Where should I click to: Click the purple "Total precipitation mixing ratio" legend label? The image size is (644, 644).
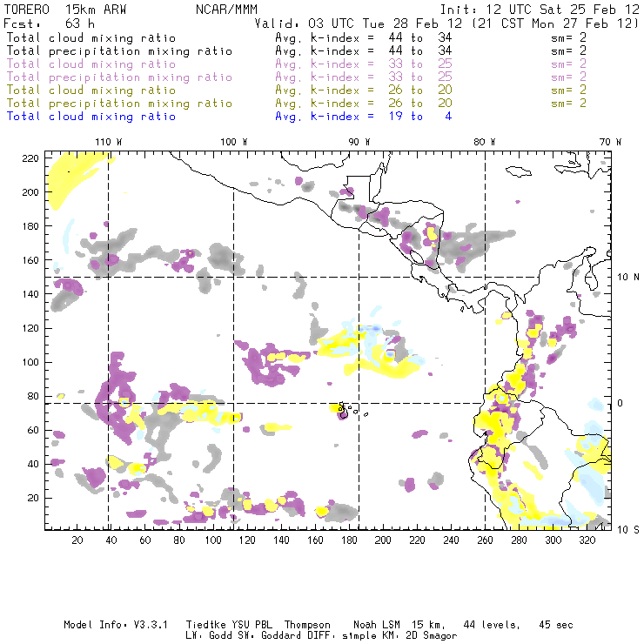tap(119, 77)
